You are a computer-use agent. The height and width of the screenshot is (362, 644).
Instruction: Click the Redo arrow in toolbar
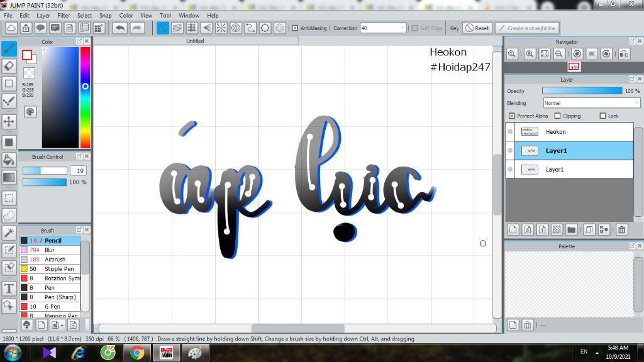136,28
